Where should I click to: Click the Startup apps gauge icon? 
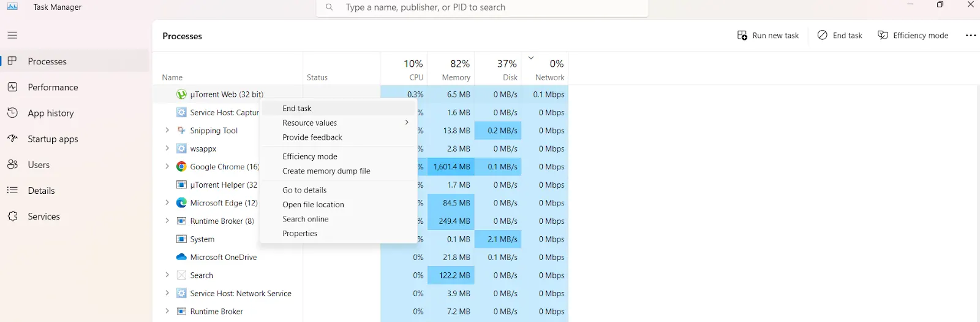pyautogui.click(x=12, y=139)
